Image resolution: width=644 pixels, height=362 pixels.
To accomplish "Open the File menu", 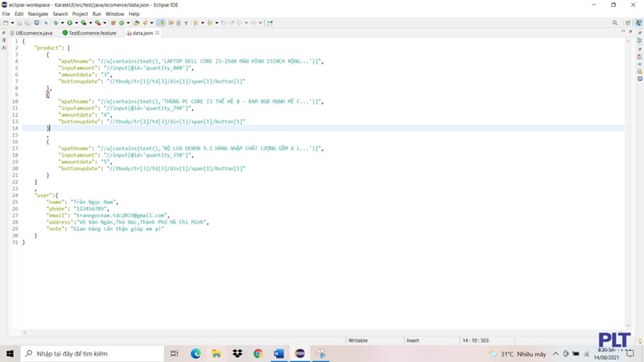I will click(6, 14).
